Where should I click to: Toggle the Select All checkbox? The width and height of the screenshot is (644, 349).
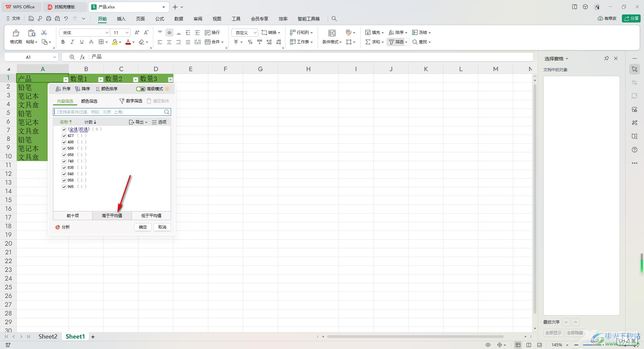pyautogui.click(x=64, y=130)
